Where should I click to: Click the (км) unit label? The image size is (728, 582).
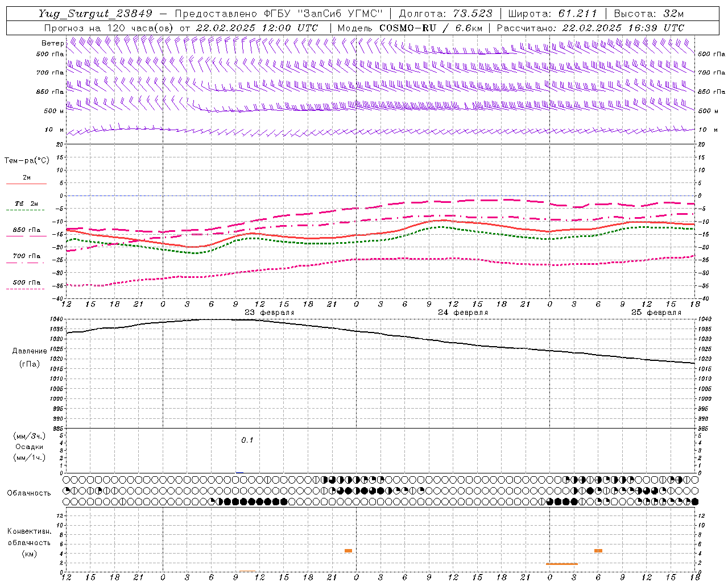(x=29, y=554)
